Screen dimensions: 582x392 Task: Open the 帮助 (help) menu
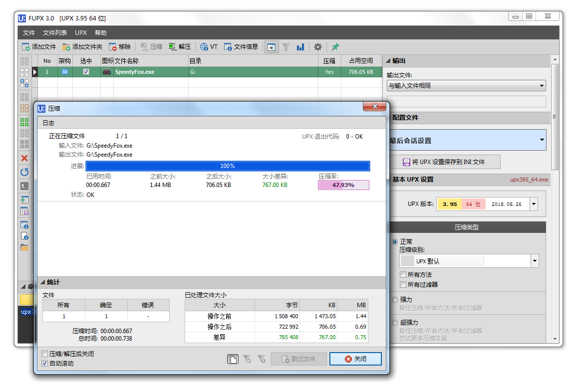click(x=100, y=33)
